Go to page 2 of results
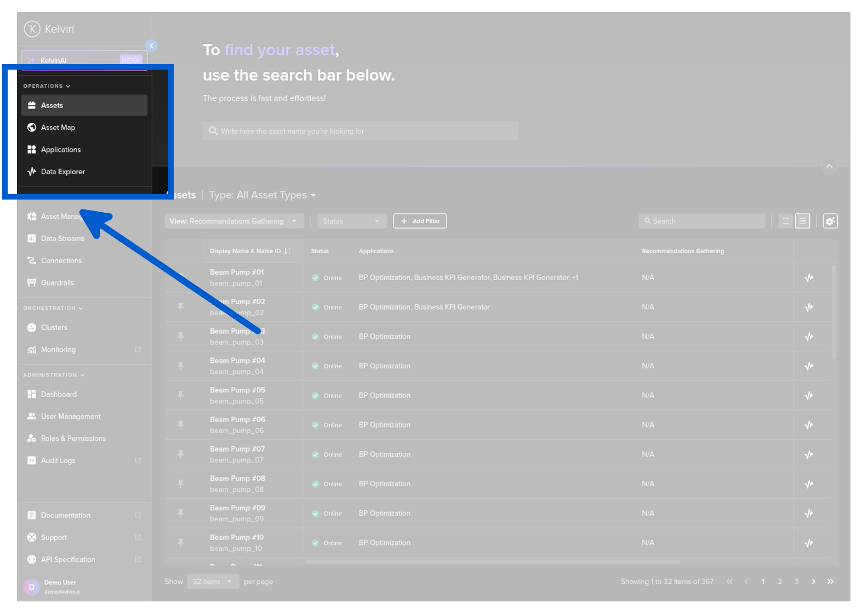The image size is (868, 614). [x=779, y=582]
